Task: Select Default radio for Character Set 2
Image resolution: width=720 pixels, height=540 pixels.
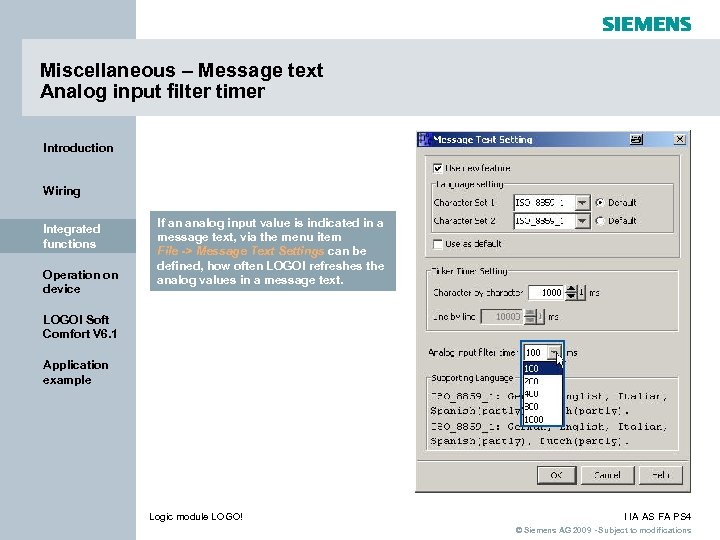Action: click(600, 221)
